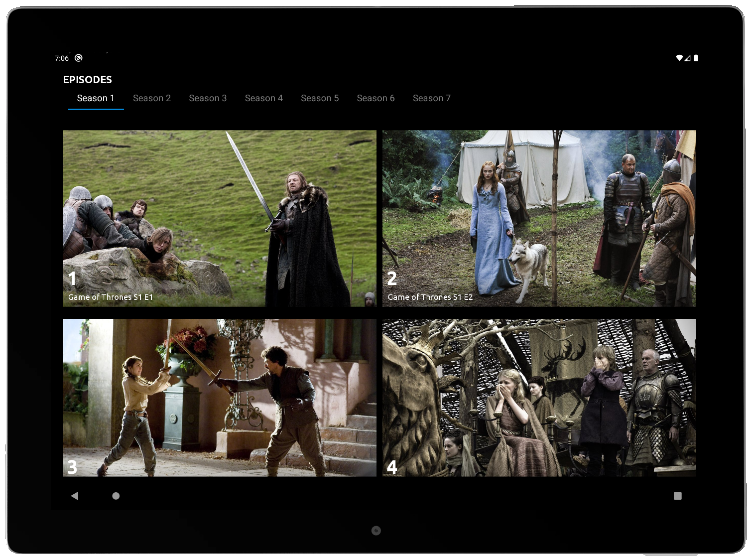Show Season 5 episodes
This screenshot has height=560, width=750.
pyautogui.click(x=320, y=98)
